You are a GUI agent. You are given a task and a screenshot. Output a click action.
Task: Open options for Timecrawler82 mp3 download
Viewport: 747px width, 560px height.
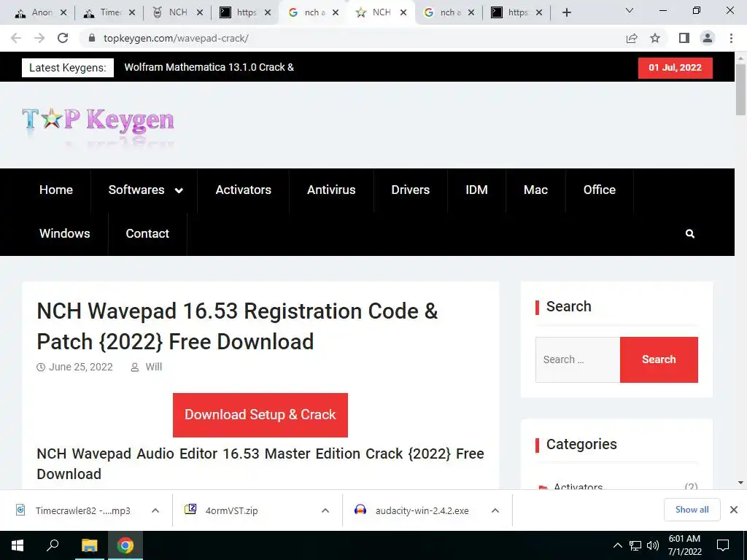155,510
